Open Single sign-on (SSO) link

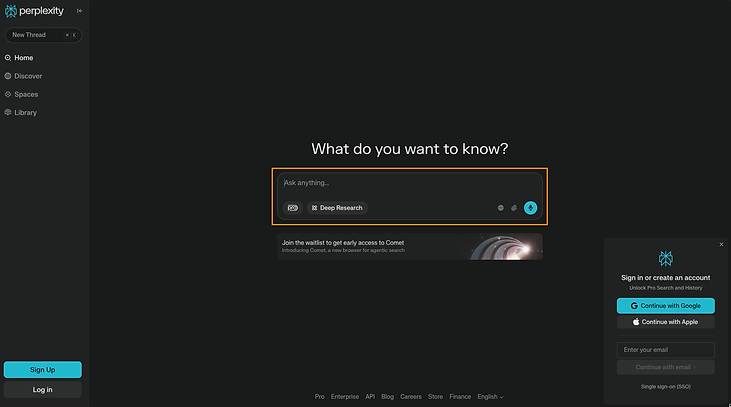pos(666,386)
